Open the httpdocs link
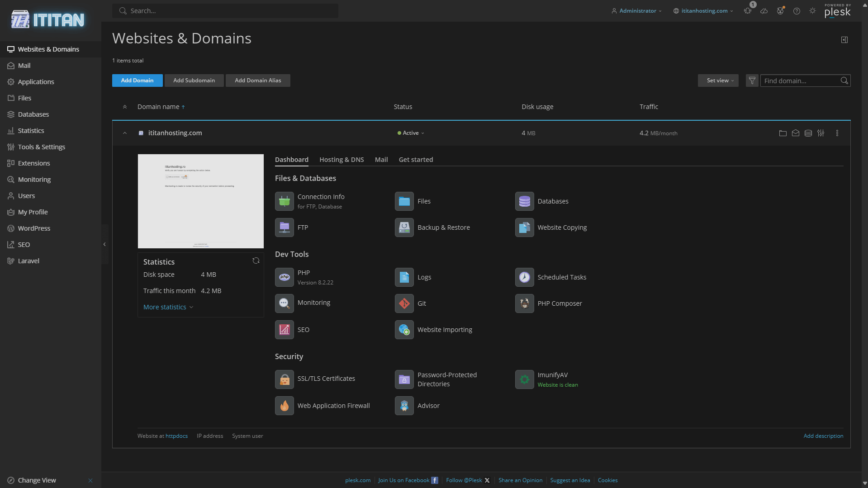Image resolution: width=868 pixels, height=488 pixels. click(x=176, y=436)
